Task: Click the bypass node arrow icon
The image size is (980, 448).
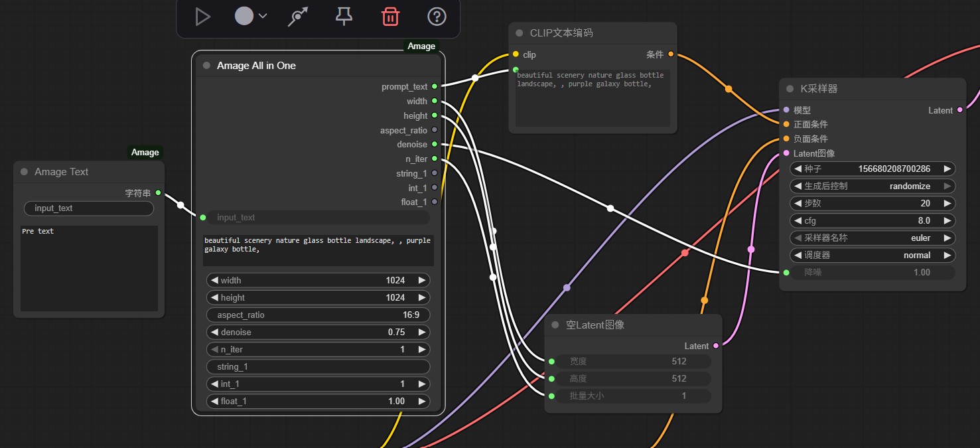Action: point(298,17)
